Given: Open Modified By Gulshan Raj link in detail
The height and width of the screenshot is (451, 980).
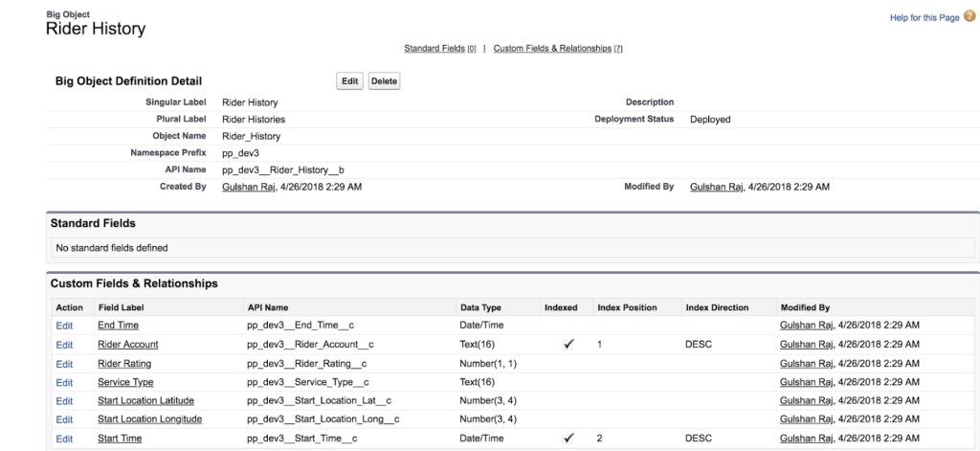Looking at the screenshot, I should [717, 187].
